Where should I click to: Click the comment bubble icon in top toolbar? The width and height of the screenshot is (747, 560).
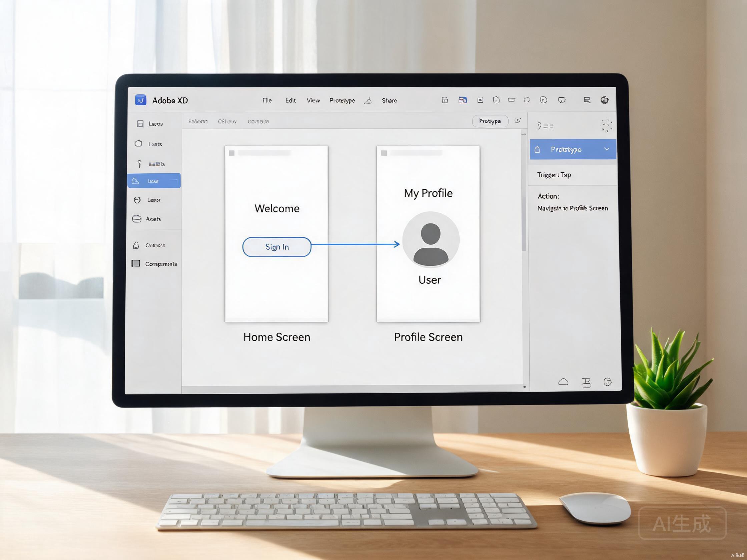pos(562,100)
